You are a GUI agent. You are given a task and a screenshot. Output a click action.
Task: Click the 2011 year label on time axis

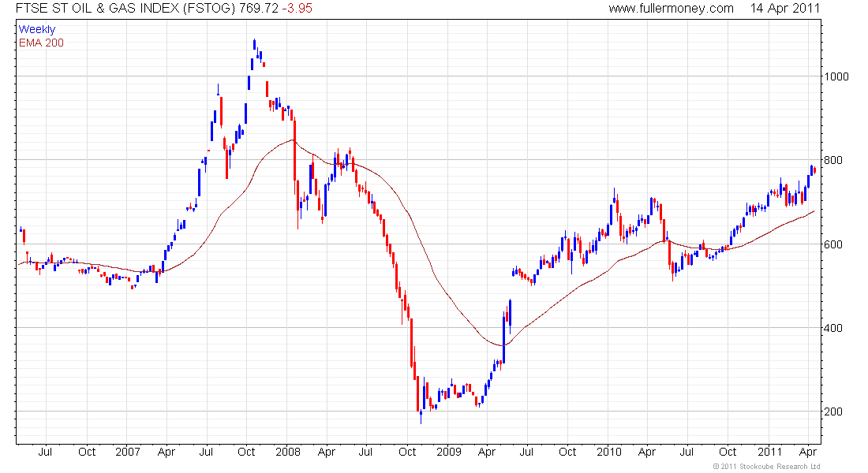click(769, 452)
